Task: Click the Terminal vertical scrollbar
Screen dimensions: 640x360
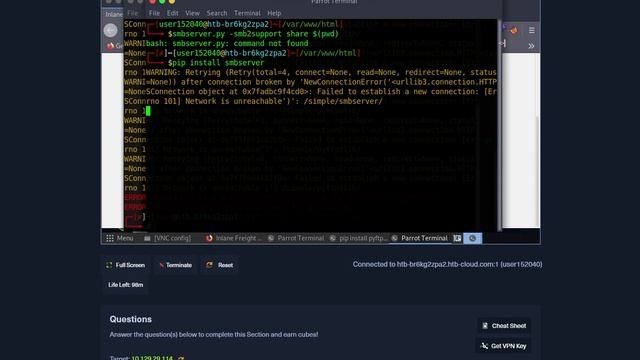Action: pyautogui.click(x=500, y=125)
